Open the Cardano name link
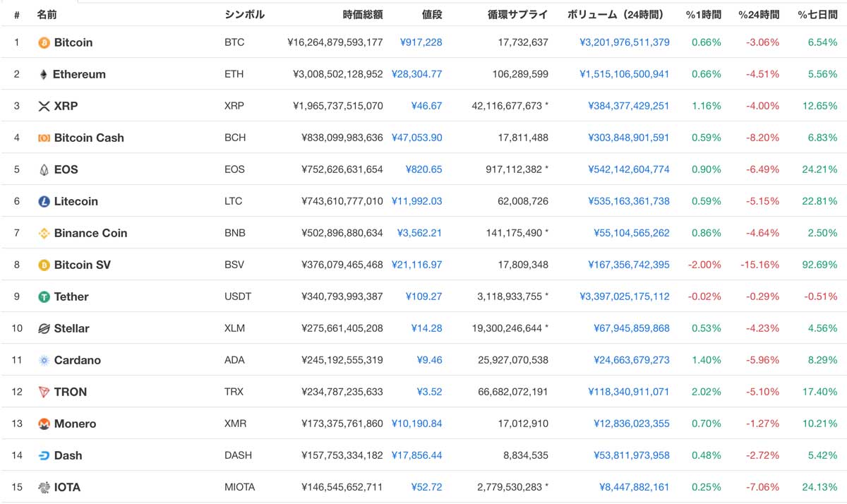 78,360
